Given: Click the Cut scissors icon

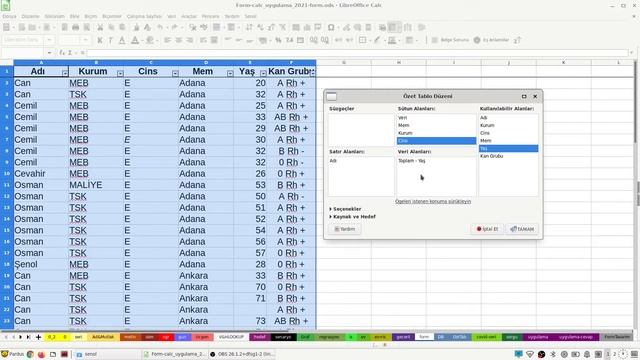Looking at the screenshot, I should [100, 27].
